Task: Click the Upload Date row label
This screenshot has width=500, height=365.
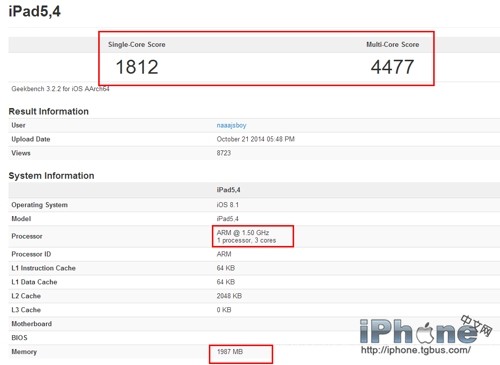Action: 31,139
